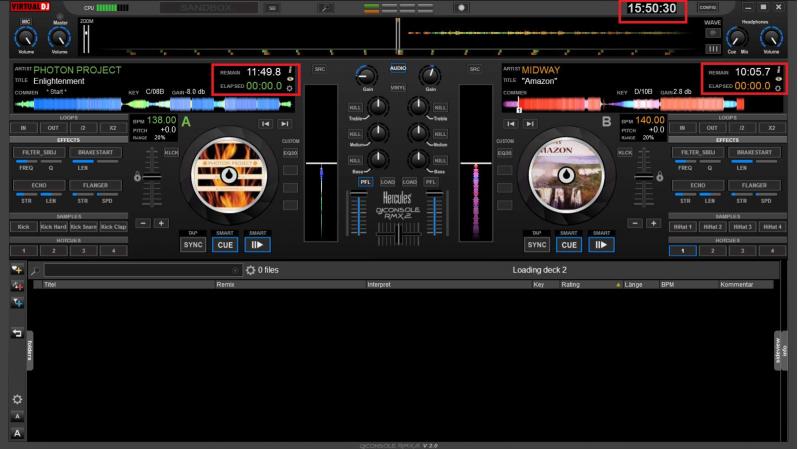Toggle PFL for right mixer channel

tap(431, 182)
